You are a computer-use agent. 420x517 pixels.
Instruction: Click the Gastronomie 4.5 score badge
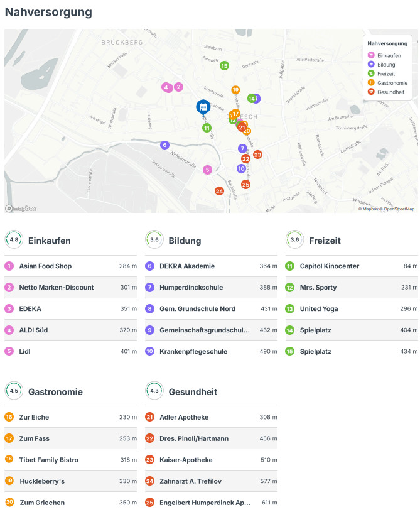[x=14, y=391]
